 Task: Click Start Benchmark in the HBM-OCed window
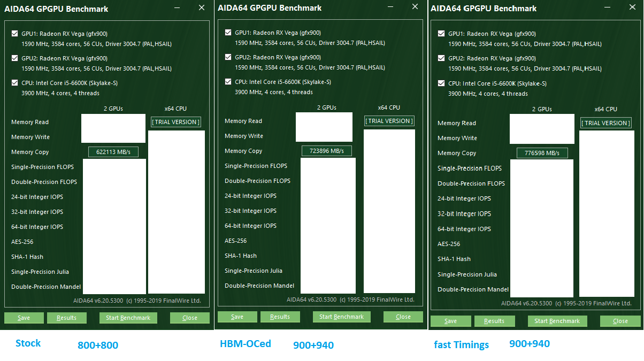pos(341,317)
